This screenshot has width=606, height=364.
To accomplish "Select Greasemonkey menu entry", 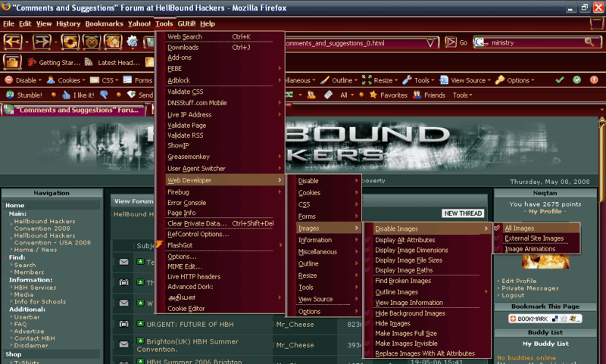I will (220, 157).
